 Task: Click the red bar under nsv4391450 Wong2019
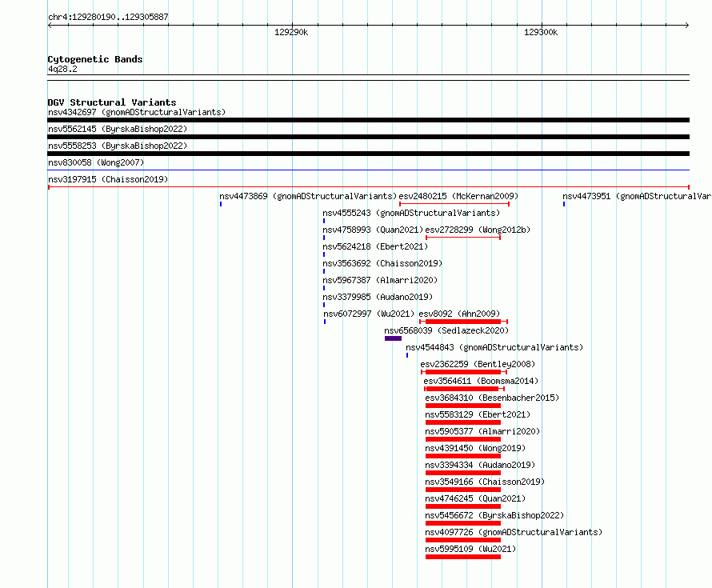point(463,456)
